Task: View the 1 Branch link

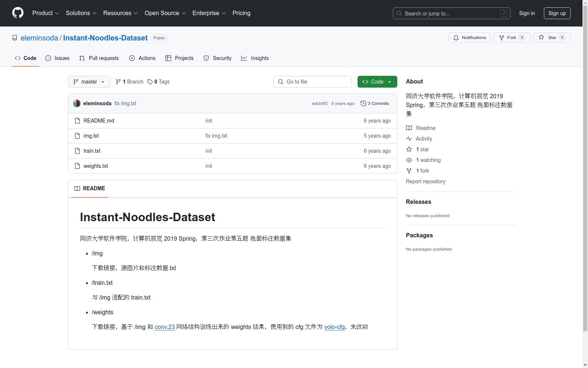Action: point(129,82)
